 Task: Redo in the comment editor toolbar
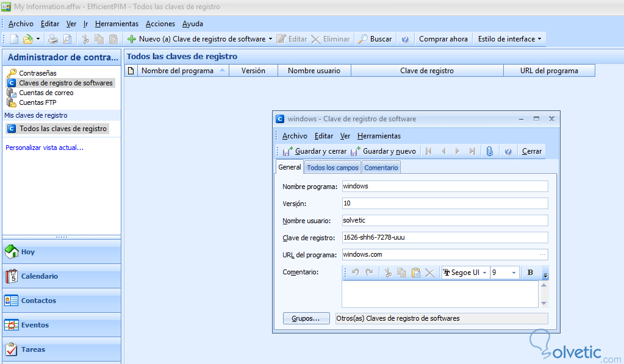tap(369, 273)
